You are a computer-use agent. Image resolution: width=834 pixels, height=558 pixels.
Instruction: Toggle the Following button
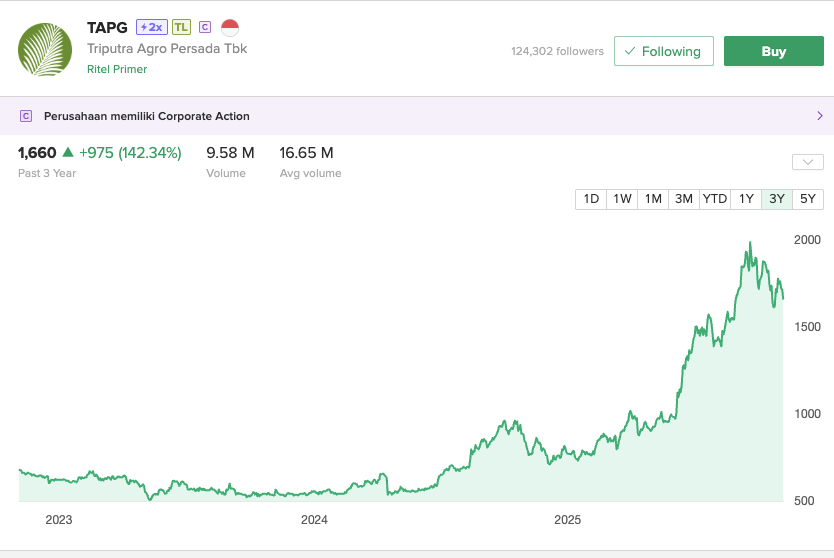click(663, 51)
